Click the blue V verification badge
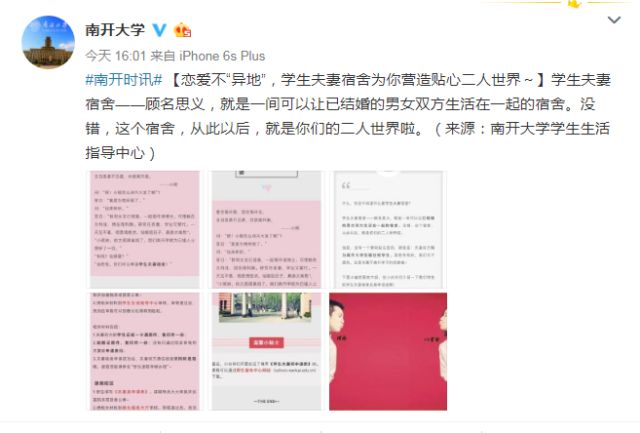The image size is (640, 433). pyautogui.click(x=160, y=30)
